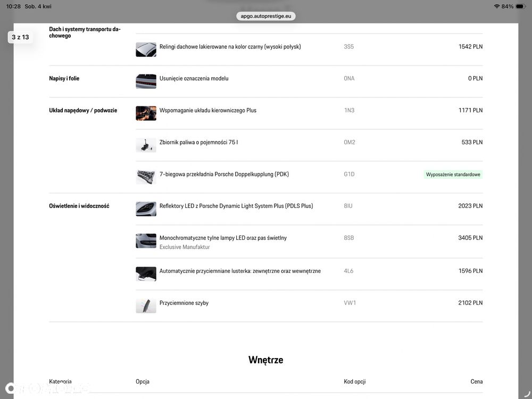Image resolution: width=532 pixels, height=399 pixels.
Task: Select 'Automatycznie przyciemniane lusterka' option text
Action: tap(240, 271)
